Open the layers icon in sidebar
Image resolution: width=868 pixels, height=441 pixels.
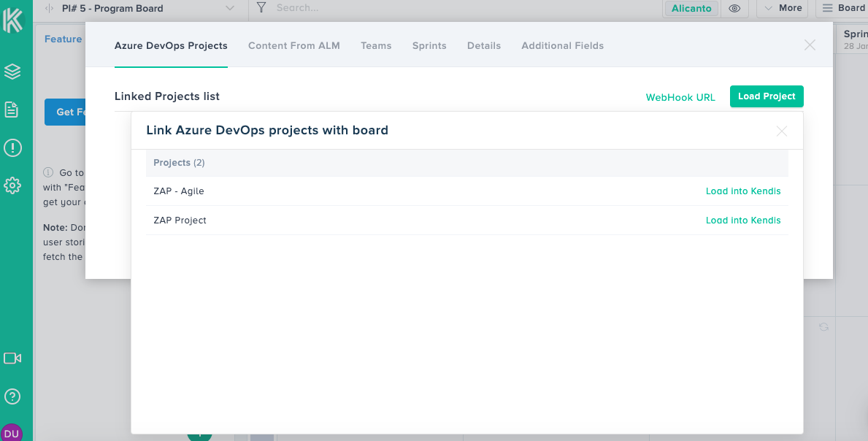(x=12, y=72)
